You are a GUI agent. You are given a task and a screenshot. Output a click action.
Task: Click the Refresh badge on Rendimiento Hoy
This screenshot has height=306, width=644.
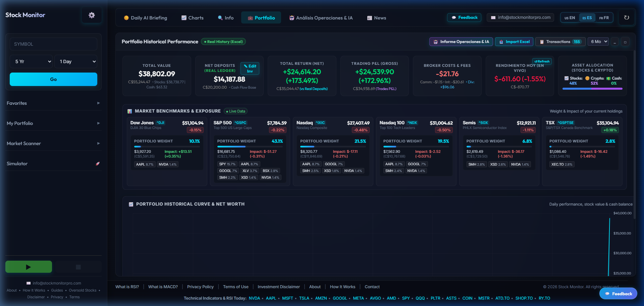pos(542,61)
